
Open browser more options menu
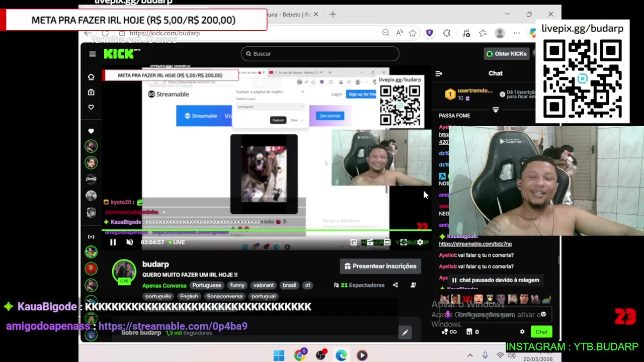(517, 33)
